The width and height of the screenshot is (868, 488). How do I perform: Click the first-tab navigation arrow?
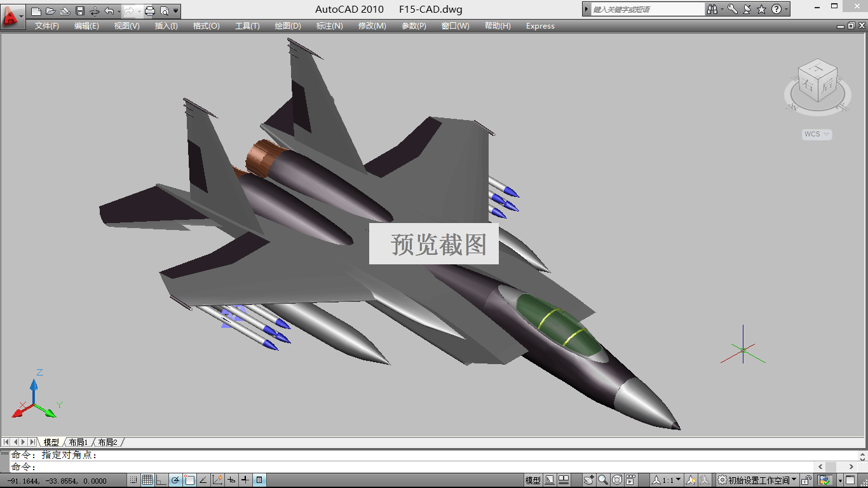click(x=6, y=442)
